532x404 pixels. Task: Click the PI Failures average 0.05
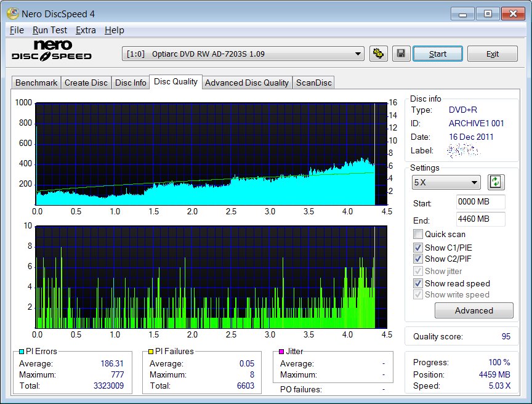[x=247, y=363]
